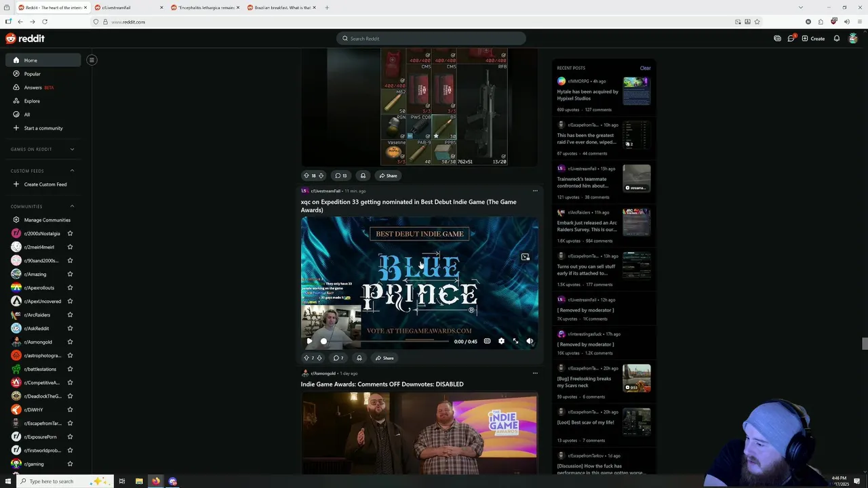Switch to the Brazilian breakfast browser tab
The image size is (868, 488).
[x=281, y=7]
